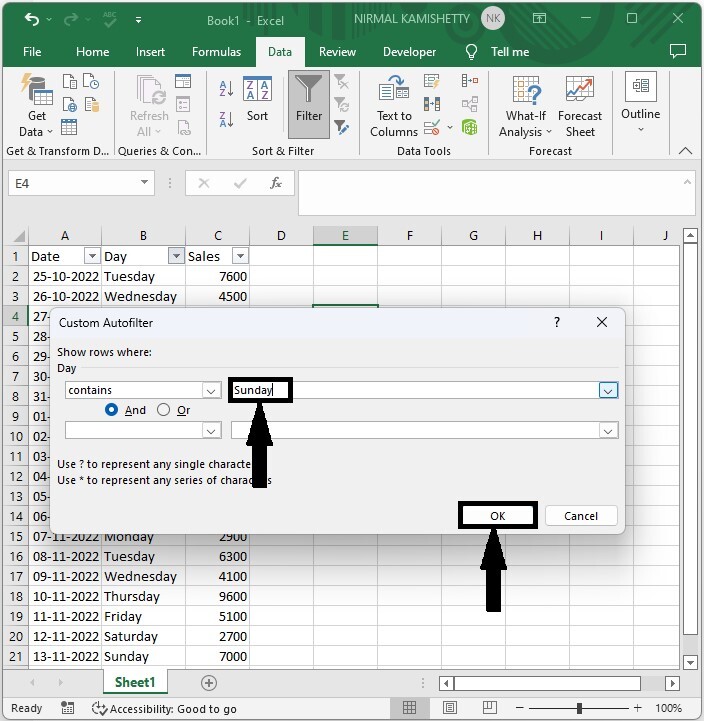Viewport: 704px width, 721px height.
Task: Click the Clear filter icon
Action: click(x=341, y=82)
